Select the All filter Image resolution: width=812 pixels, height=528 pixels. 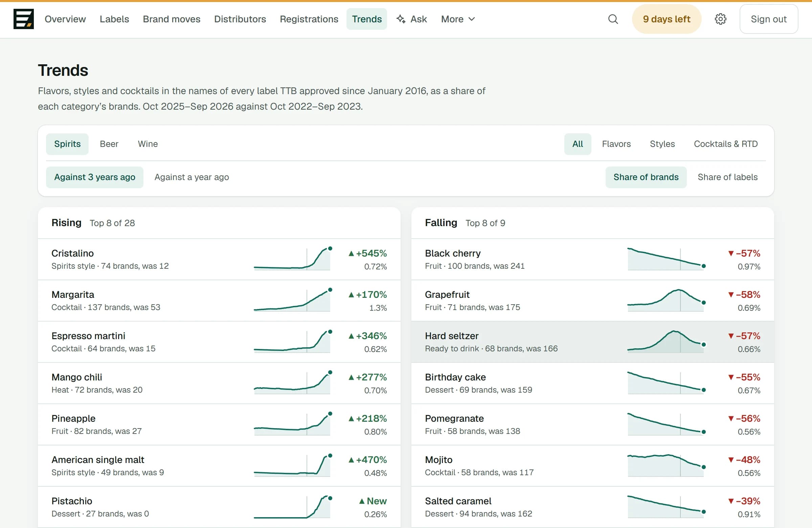point(577,144)
